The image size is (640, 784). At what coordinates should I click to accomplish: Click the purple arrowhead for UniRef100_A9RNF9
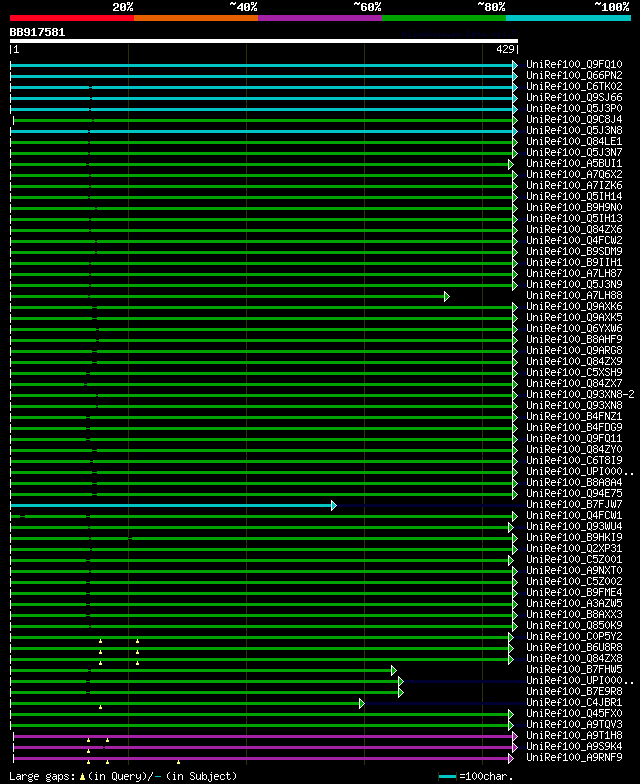[x=511, y=758]
